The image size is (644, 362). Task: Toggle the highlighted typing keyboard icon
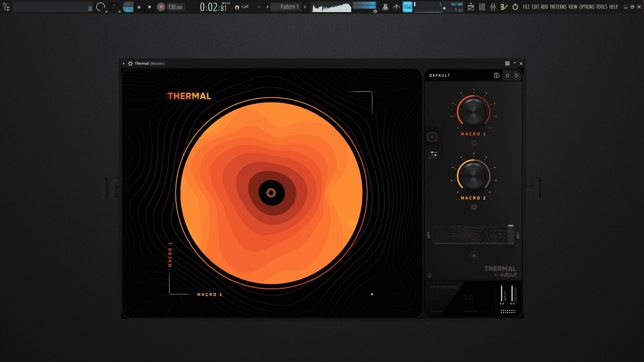pyautogui.click(x=407, y=7)
